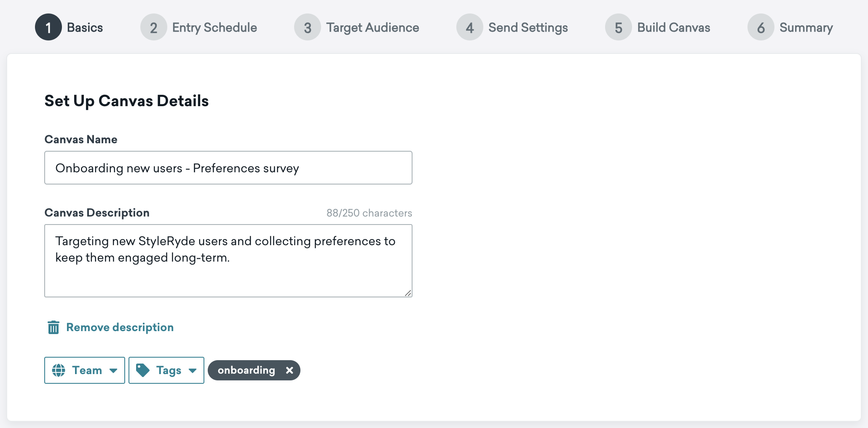Click the step 3 circle icon

pos(308,27)
